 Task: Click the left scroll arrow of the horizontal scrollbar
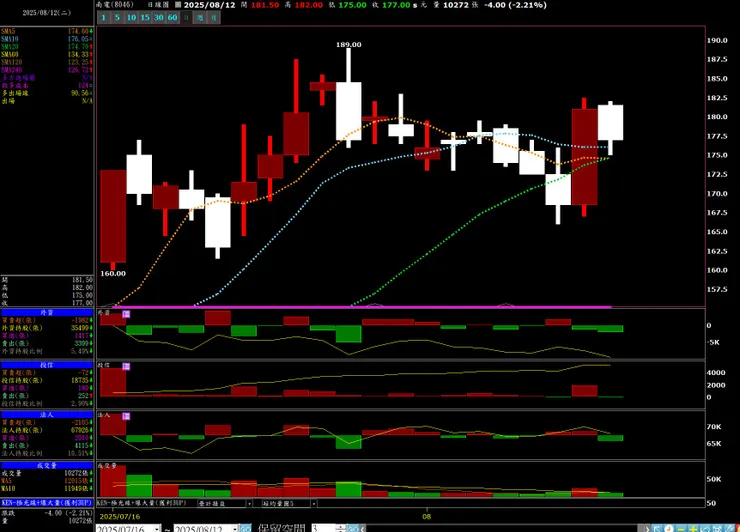pos(362,529)
